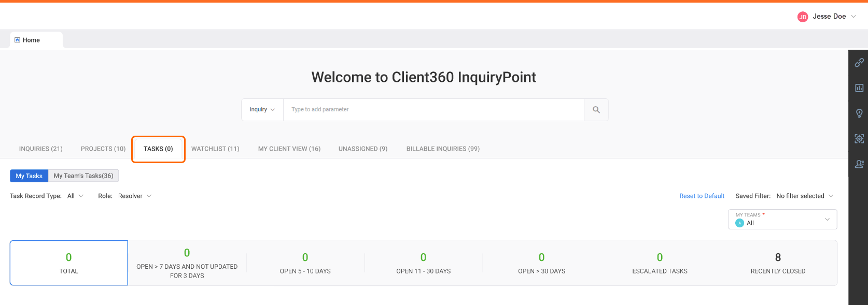Select the Open > 30 Days tile

point(542,263)
